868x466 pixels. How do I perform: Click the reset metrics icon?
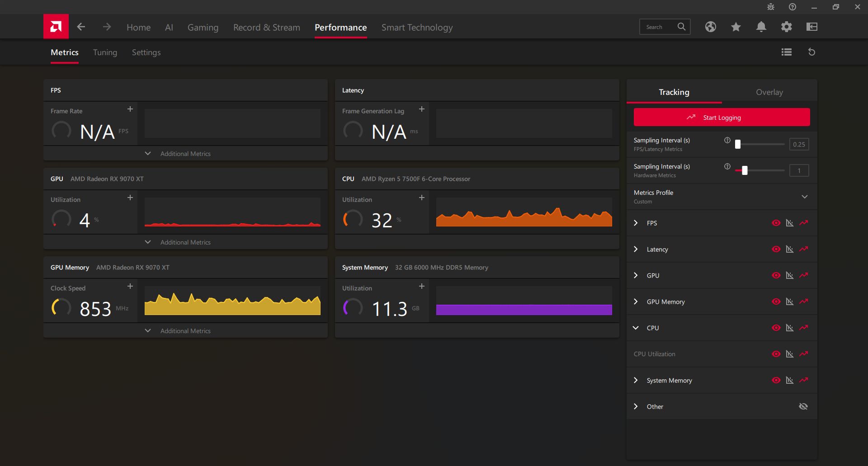[812, 52]
